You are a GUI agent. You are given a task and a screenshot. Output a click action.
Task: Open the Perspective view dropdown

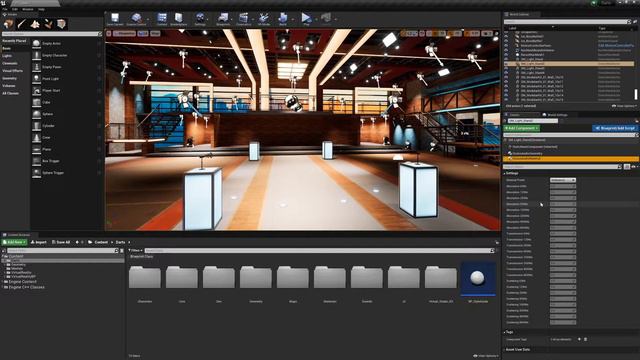tap(124, 33)
